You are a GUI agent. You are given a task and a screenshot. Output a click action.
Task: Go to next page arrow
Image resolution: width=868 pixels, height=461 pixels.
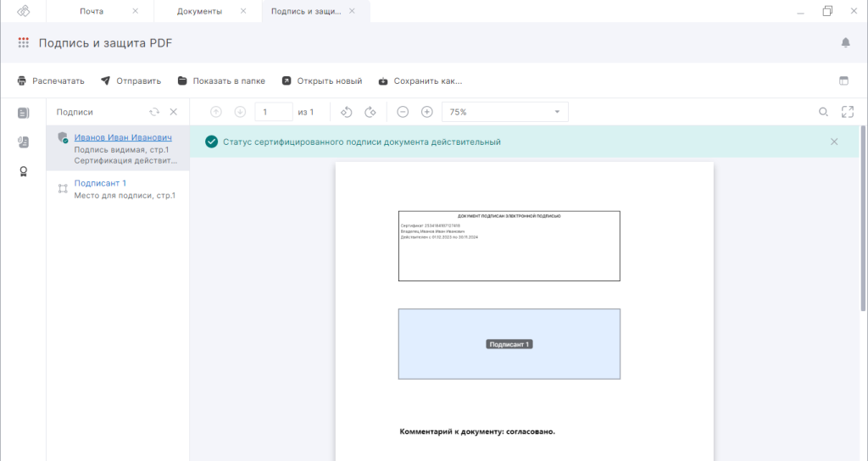[240, 112]
